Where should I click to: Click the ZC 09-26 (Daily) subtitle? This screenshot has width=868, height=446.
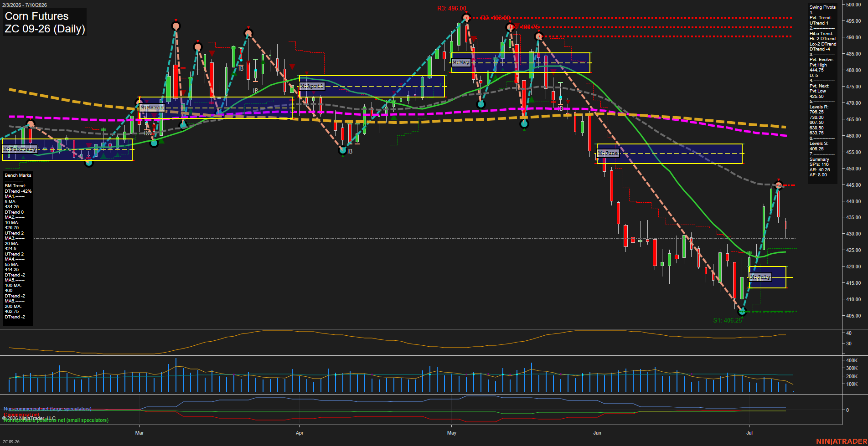45,29
